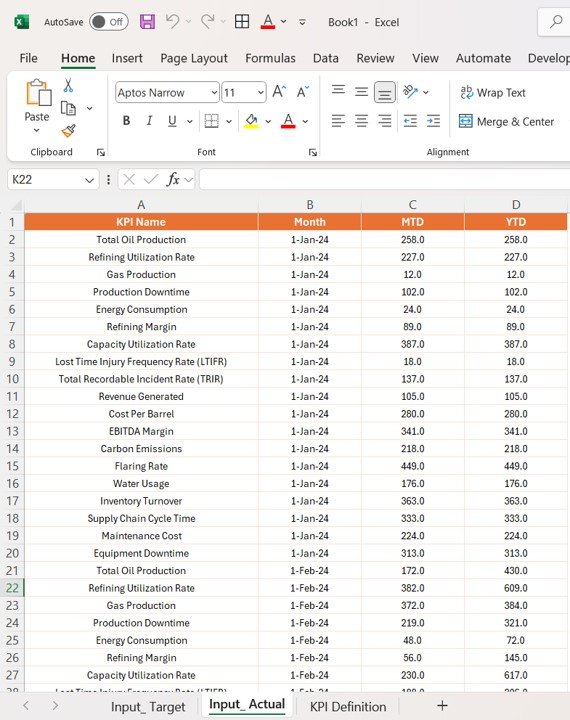Switch to Input_ Target sheet

point(148,707)
